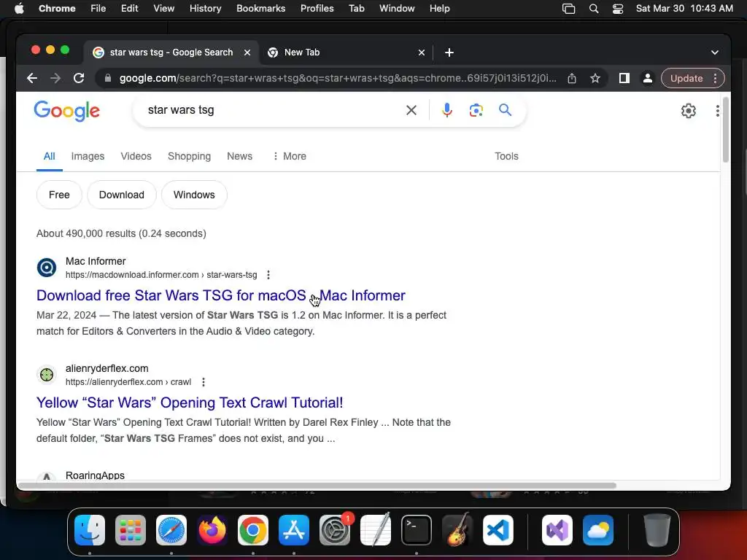Open Yellow Star Wars Opening Text Crawl link

[x=190, y=402]
